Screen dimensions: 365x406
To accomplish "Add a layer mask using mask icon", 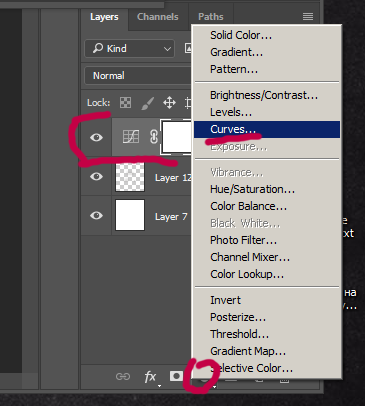I will pos(176,376).
